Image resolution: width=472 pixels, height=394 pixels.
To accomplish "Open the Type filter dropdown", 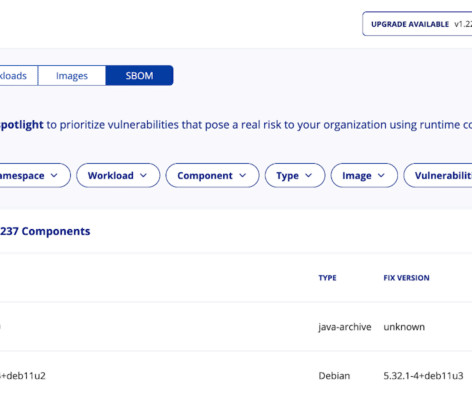I will pos(295,176).
